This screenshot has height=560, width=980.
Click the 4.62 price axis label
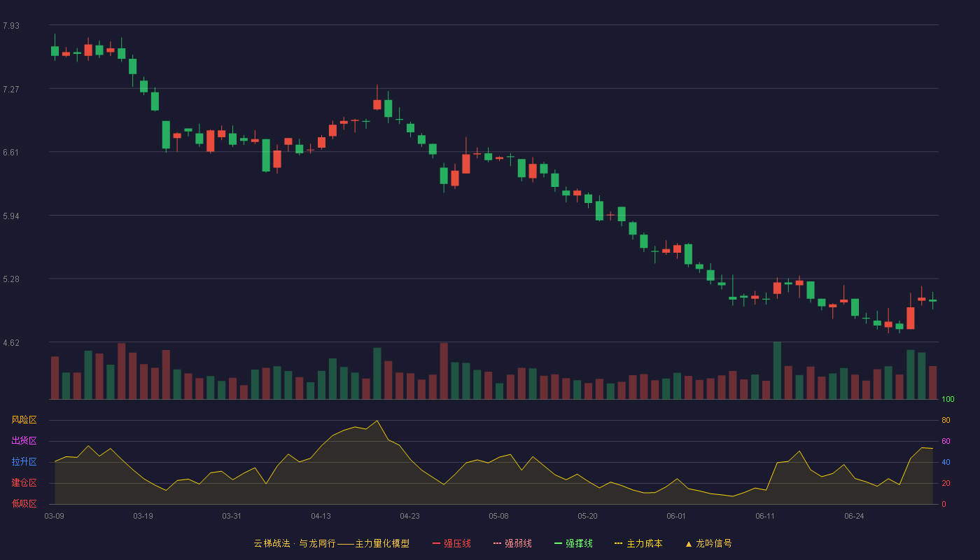click(11, 343)
